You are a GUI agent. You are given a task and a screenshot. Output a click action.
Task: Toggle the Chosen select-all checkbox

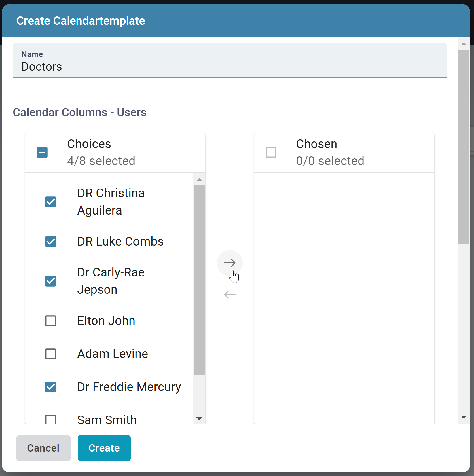tap(271, 152)
